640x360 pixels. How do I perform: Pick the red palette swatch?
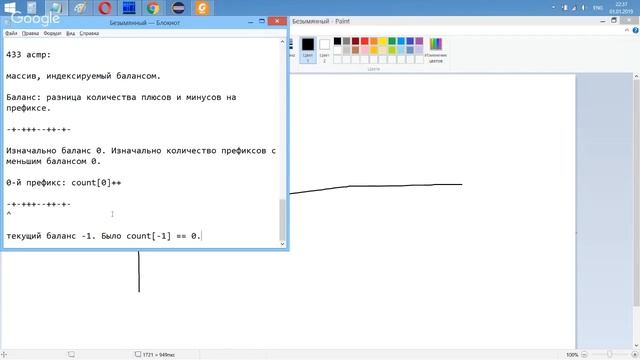(x=364, y=41)
